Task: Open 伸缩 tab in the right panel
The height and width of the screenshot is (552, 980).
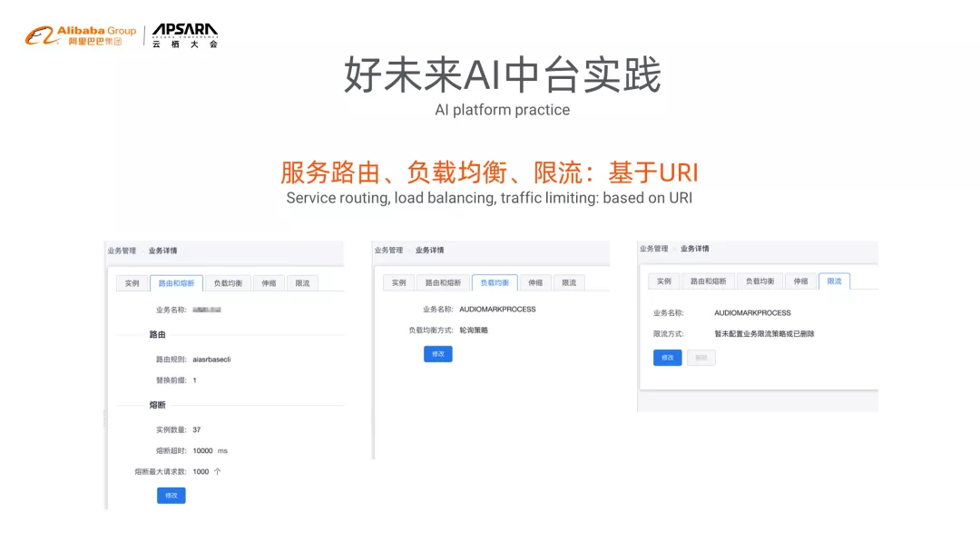Action: tap(800, 281)
